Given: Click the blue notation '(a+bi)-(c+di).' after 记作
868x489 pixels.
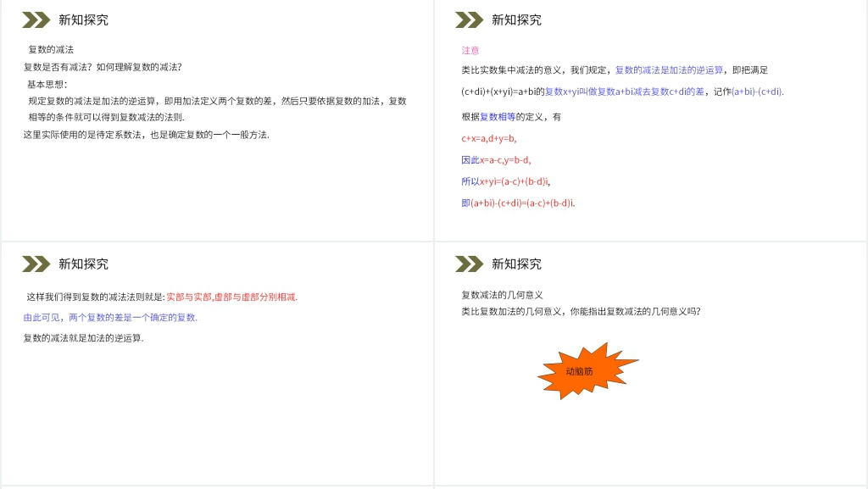Looking at the screenshot, I should [757, 92].
